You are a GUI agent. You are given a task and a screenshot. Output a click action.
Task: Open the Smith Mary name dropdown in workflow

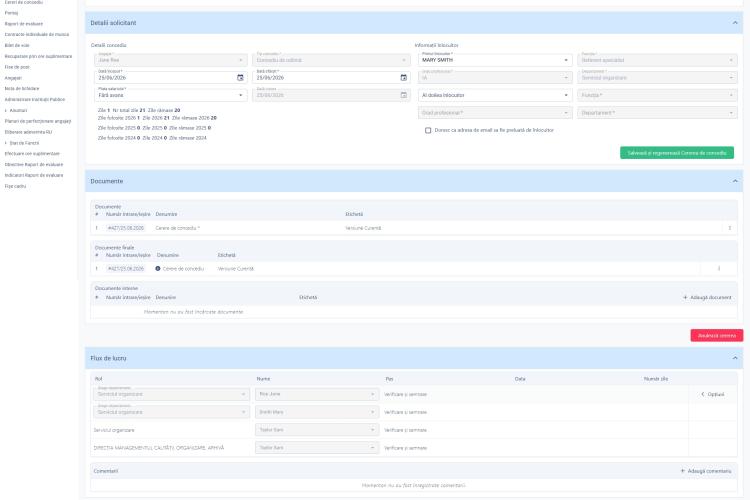pos(317,412)
